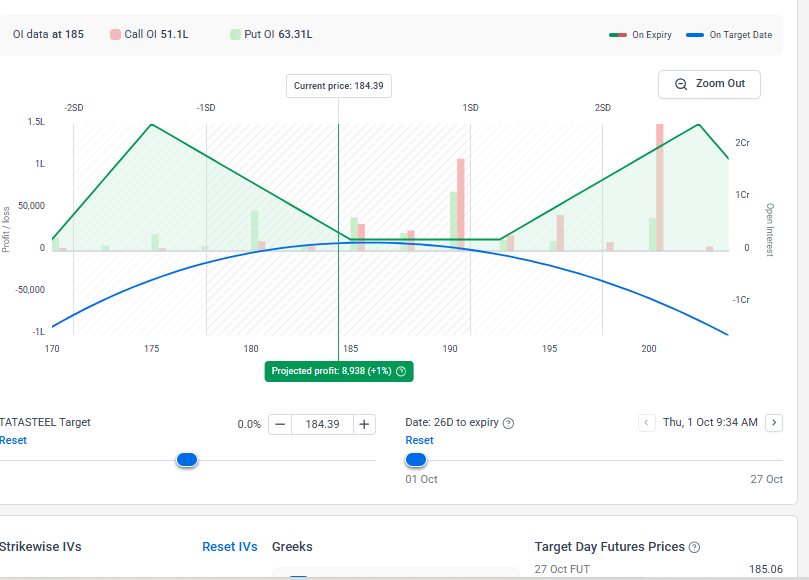Screen dimensions: 809x580
Task: Click the 27 Oct FUT label
Action: [x=562, y=569]
